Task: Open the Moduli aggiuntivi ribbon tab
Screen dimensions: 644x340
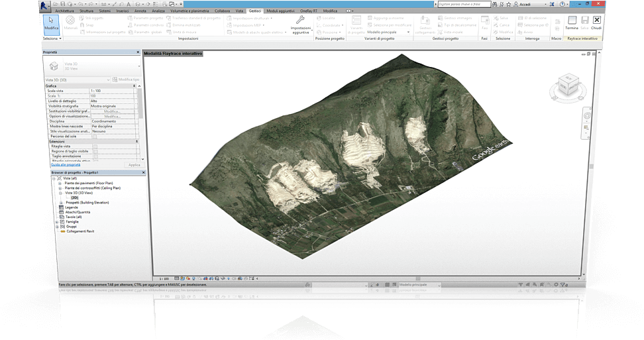Action: 281,11
